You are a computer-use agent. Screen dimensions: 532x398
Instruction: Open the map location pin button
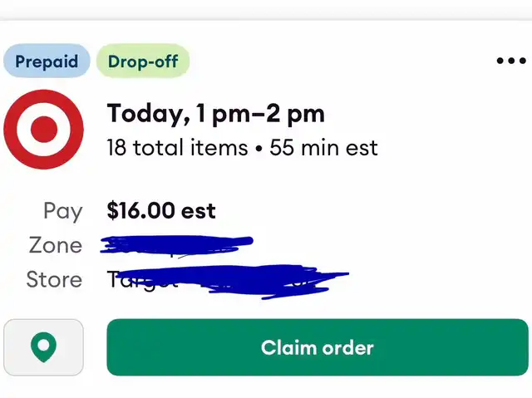(x=43, y=347)
